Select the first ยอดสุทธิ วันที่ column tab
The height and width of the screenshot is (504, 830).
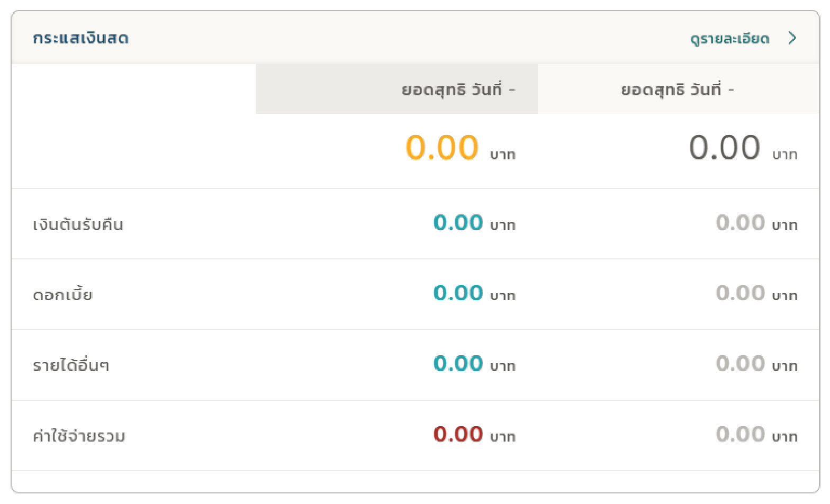[x=396, y=89]
